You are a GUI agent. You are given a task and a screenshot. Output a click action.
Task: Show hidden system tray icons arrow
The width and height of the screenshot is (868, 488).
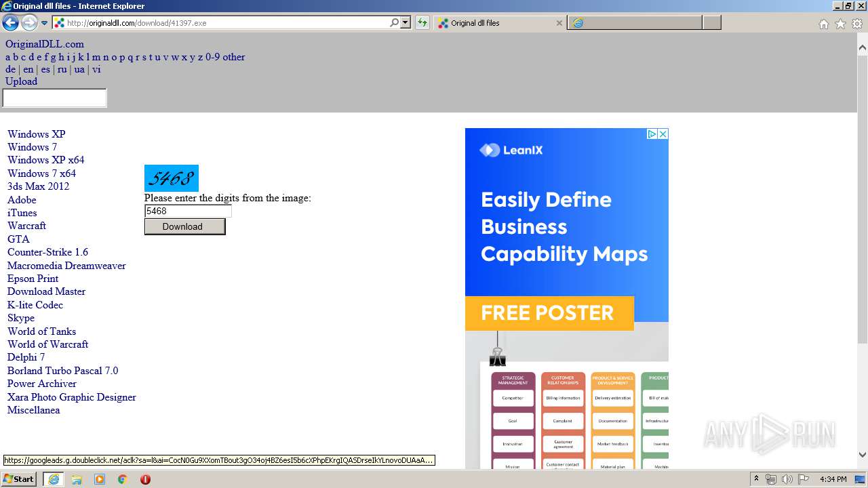(x=756, y=479)
